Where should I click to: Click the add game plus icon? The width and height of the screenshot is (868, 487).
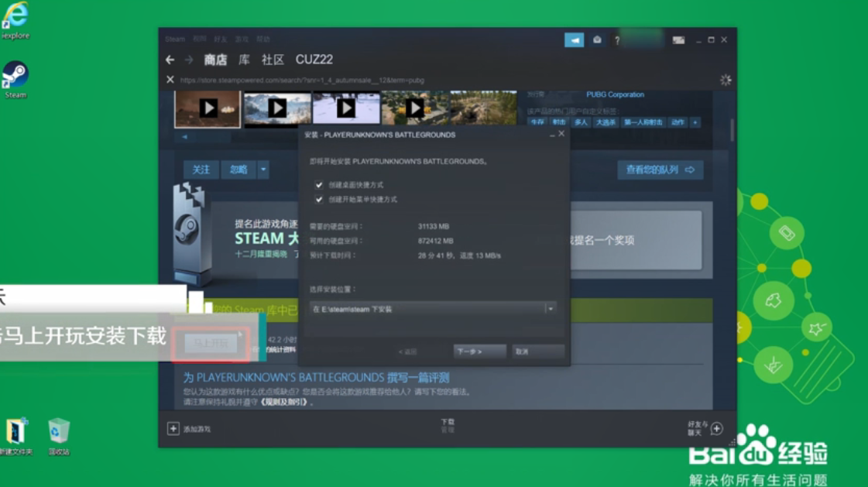(x=173, y=428)
